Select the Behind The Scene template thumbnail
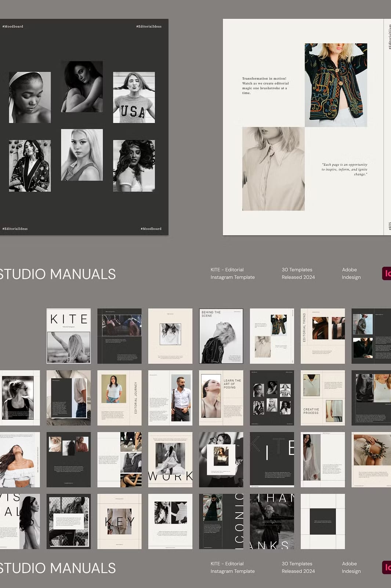The width and height of the screenshot is (391, 588). point(221,336)
